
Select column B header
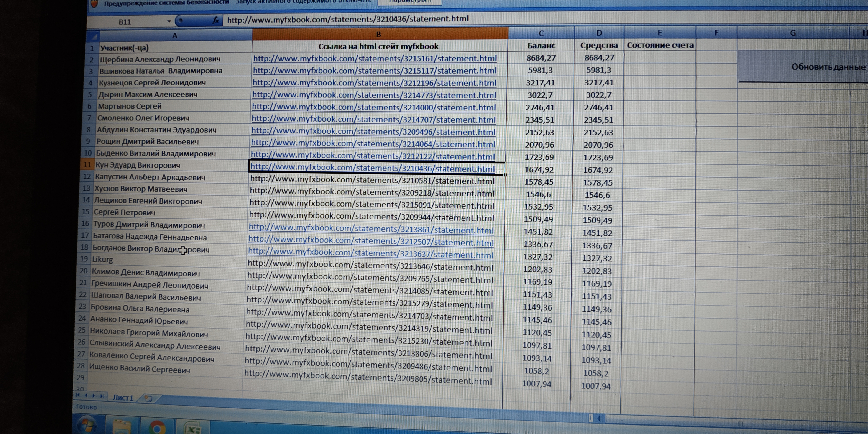(x=380, y=34)
